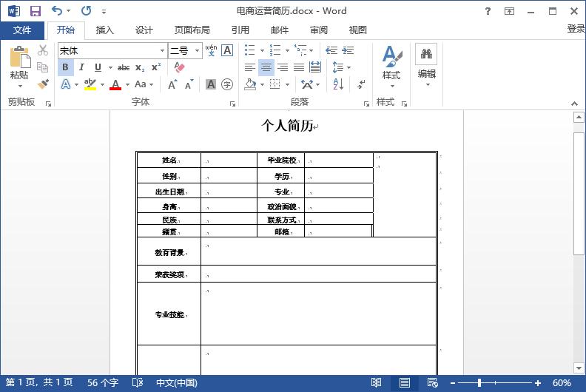Open Ribbon Display Options icon
Screen dimensions: 586x392
pyautogui.click(x=509, y=11)
